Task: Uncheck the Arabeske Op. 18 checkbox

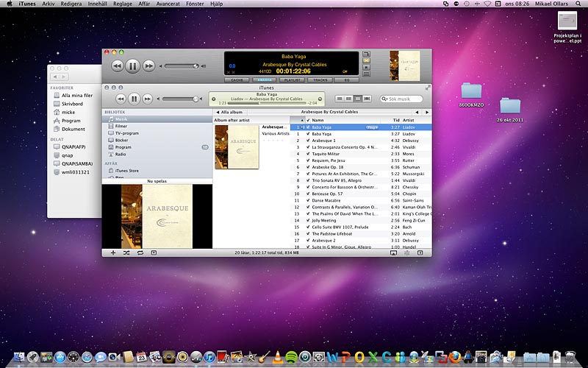Action: click(x=308, y=167)
